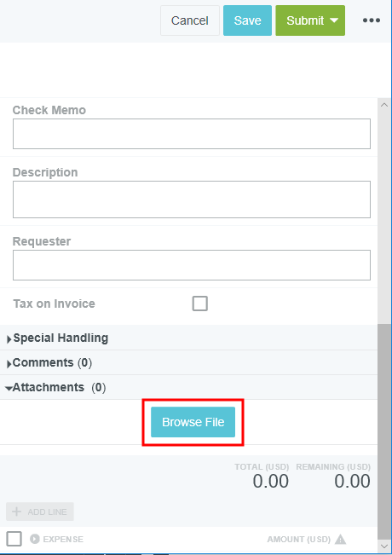Click the warning triangle next to Amount (USD)

click(x=340, y=539)
